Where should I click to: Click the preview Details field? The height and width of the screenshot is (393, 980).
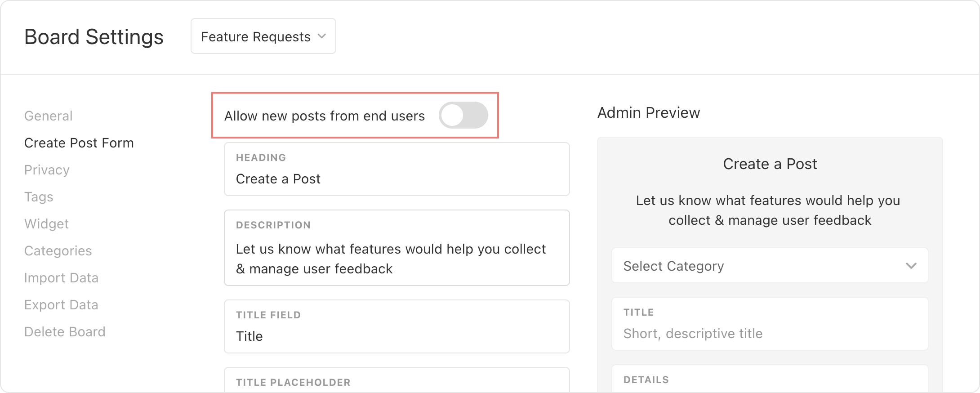(x=770, y=379)
